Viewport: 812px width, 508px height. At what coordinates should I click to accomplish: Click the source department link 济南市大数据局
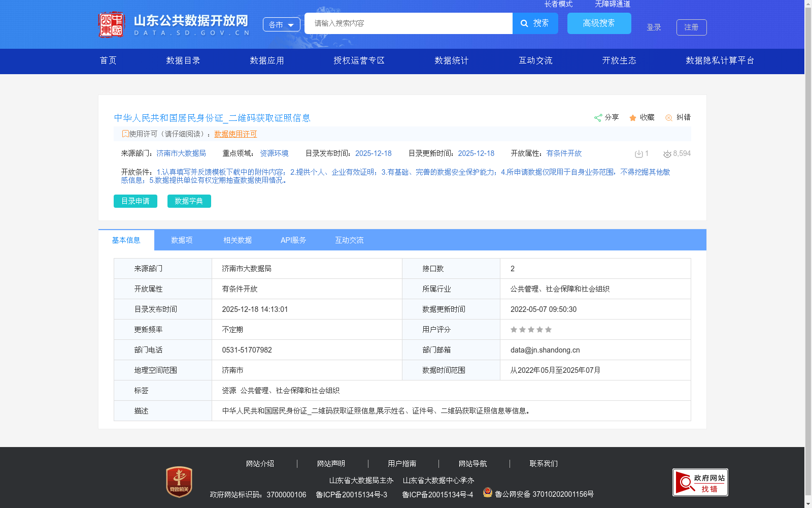[x=181, y=153]
